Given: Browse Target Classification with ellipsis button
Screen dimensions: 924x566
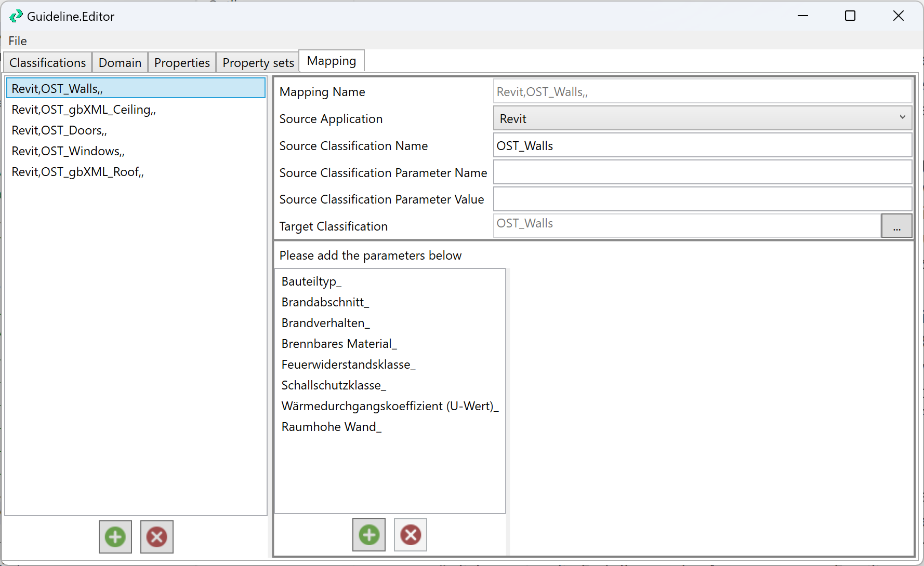Looking at the screenshot, I should (x=896, y=226).
